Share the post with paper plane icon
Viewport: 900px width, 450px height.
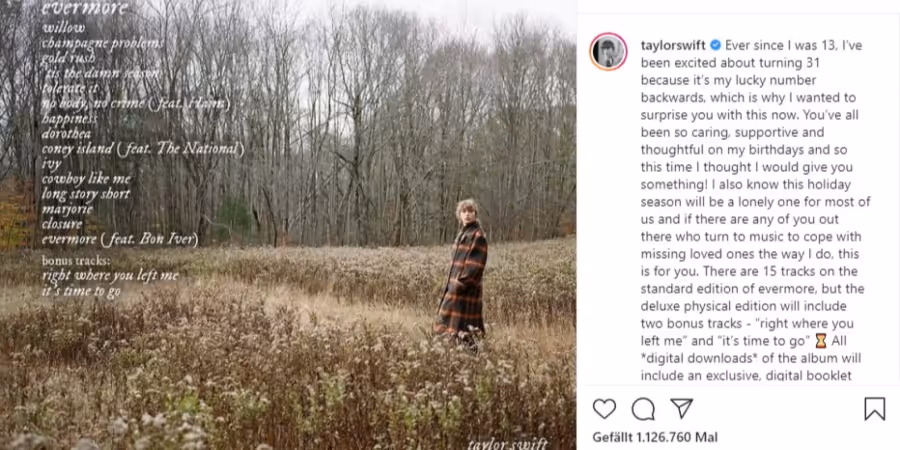(x=681, y=408)
